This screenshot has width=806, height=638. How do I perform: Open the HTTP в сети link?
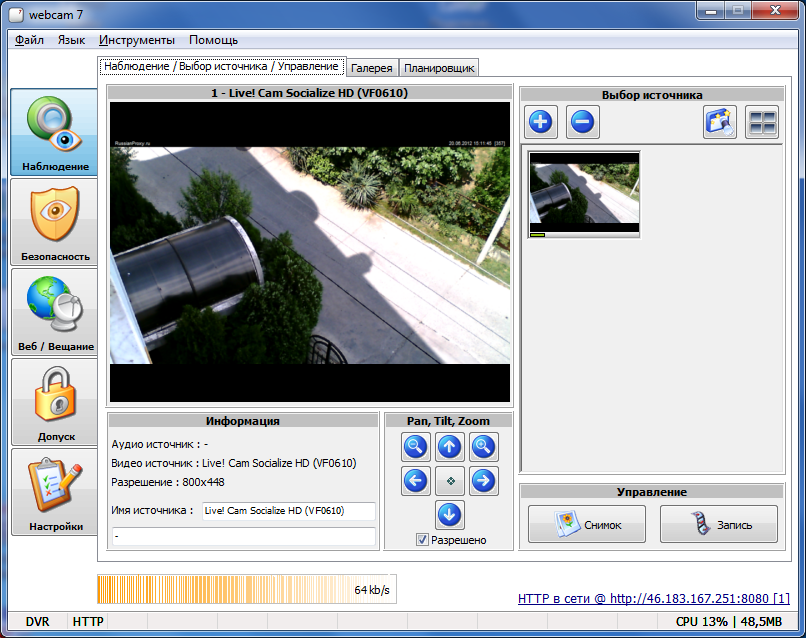[x=653, y=598]
